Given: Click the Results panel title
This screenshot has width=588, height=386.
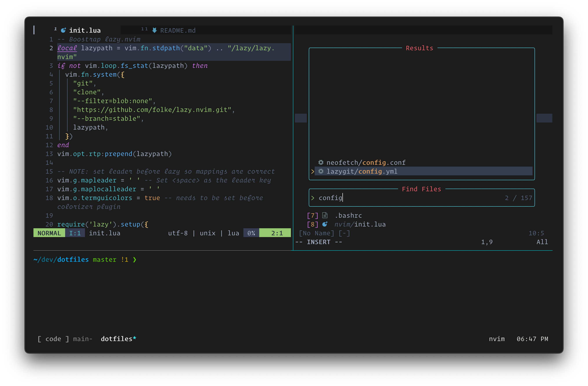Looking at the screenshot, I should click(419, 48).
